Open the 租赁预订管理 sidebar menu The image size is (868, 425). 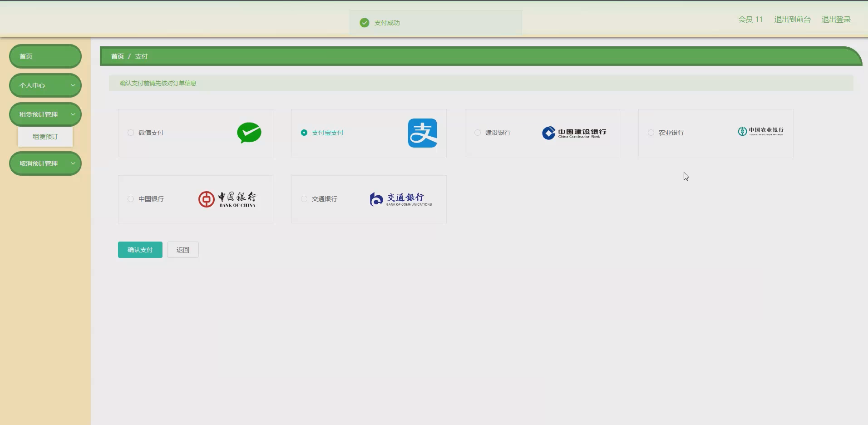[45, 114]
